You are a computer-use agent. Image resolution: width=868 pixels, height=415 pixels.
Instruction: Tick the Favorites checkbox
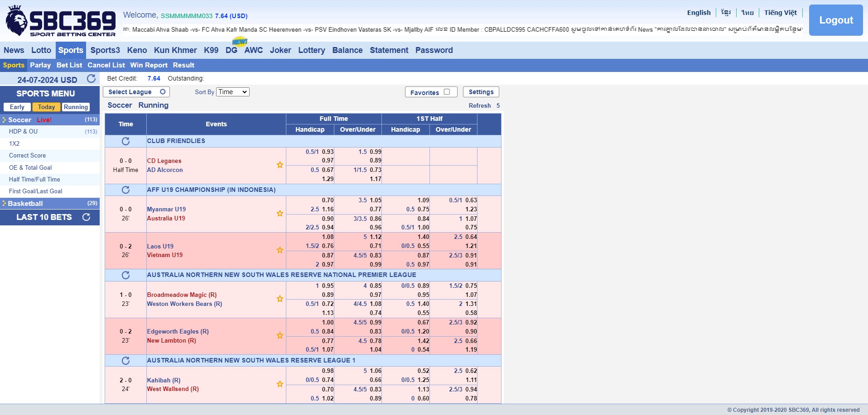(x=447, y=92)
